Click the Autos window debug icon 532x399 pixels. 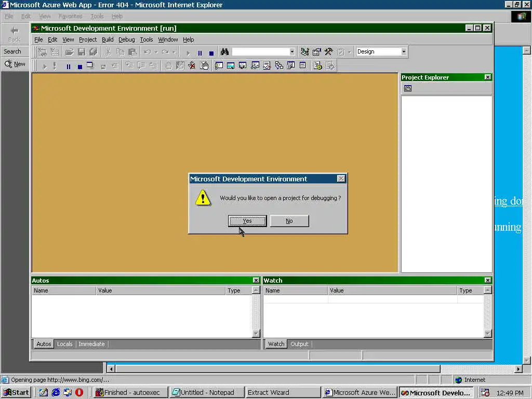[x=231, y=65]
